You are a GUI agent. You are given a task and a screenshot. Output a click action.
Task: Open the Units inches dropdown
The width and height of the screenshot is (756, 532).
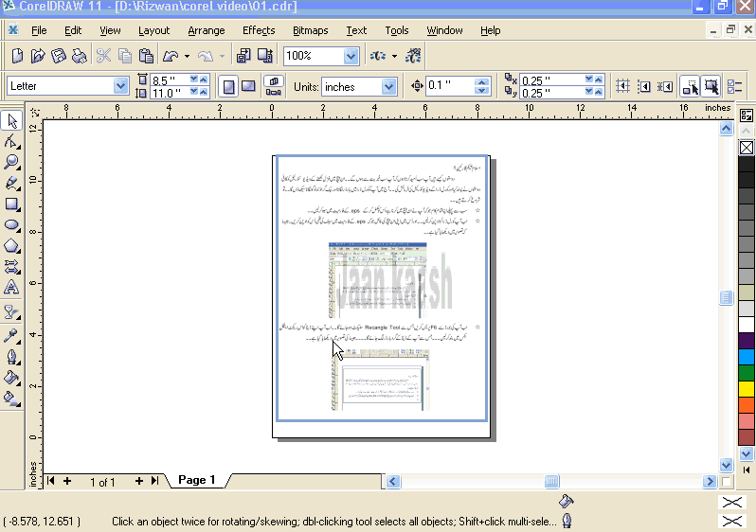pyautogui.click(x=388, y=87)
